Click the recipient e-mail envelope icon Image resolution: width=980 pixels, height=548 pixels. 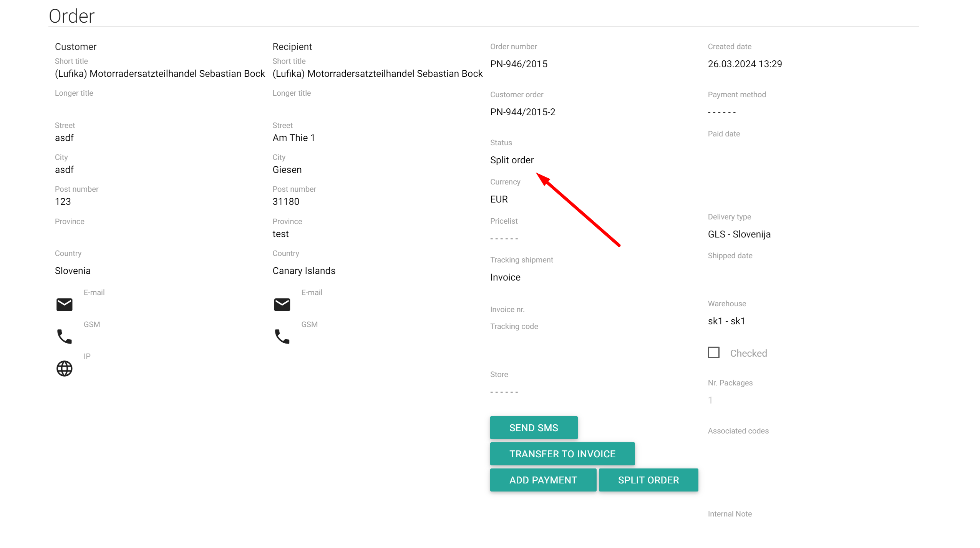click(282, 304)
